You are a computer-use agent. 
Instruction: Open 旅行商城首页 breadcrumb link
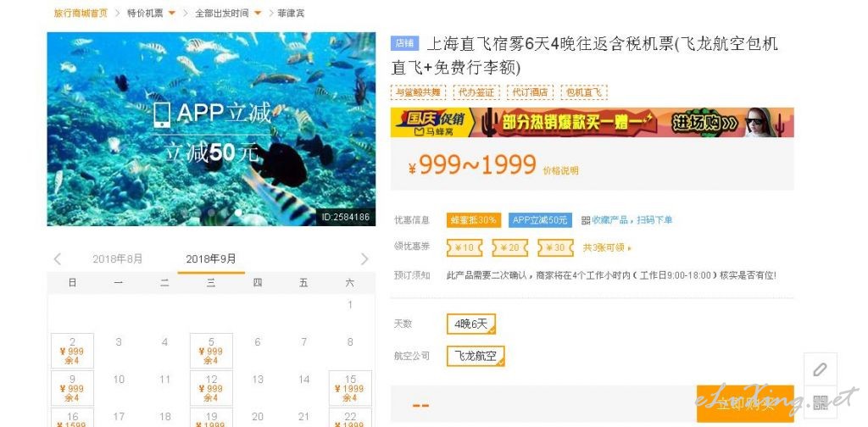coord(81,14)
